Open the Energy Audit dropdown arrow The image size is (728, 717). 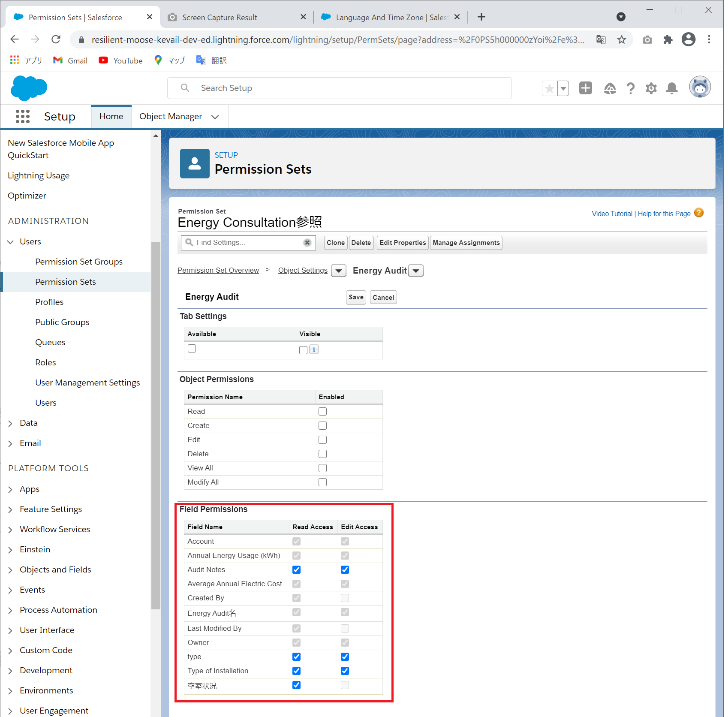tap(416, 271)
